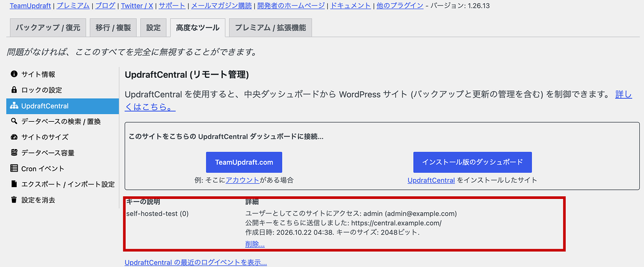644x267 pixels.
Task: Click the キーの説明 column header
Action: tap(143, 202)
